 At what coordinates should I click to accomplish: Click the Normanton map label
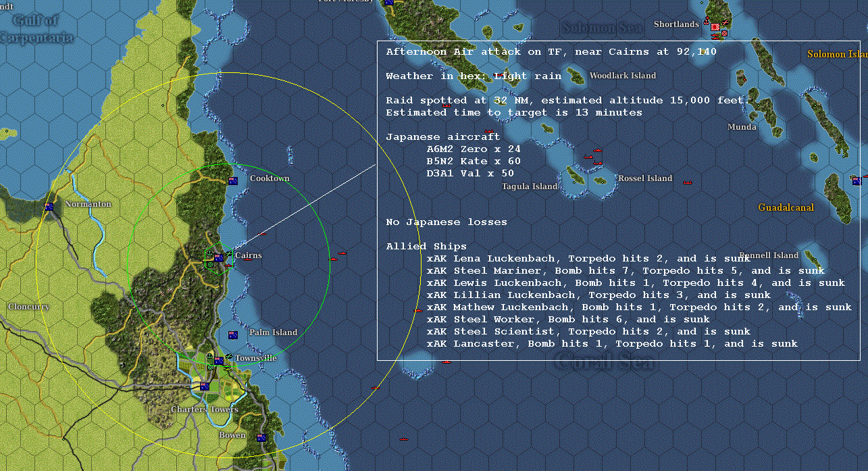(x=88, y=204)
